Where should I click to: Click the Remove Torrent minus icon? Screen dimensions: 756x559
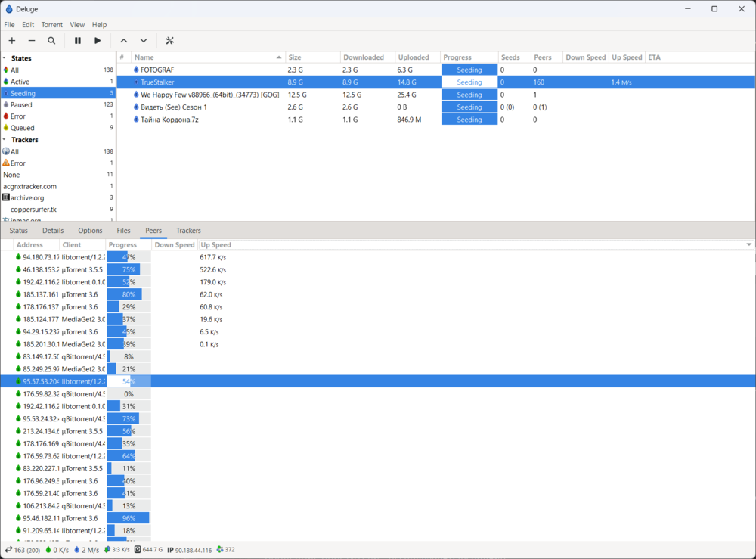pos(32,41)
